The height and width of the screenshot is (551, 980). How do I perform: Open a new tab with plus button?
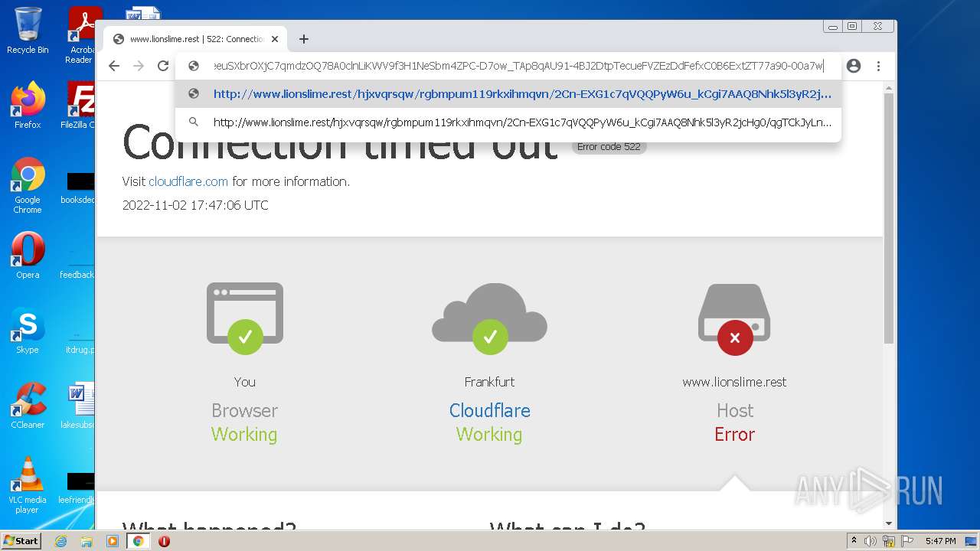tap(304, 39)
